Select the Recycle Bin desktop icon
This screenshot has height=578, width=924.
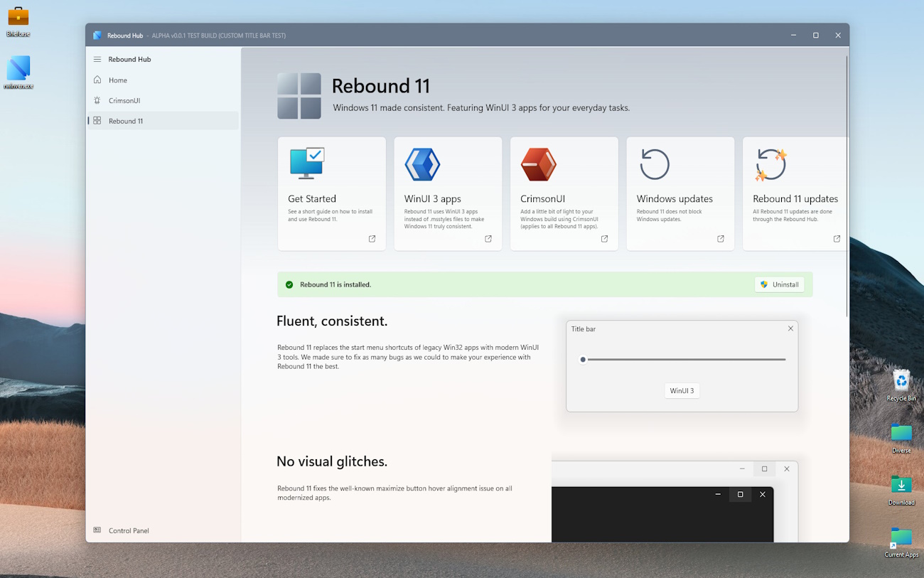tap(901, 385)
